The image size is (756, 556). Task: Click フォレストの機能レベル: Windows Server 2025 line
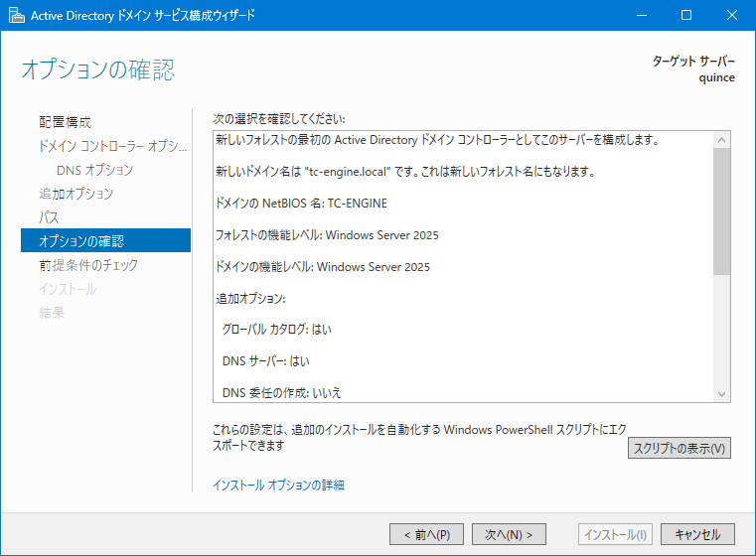click(327, 235)
